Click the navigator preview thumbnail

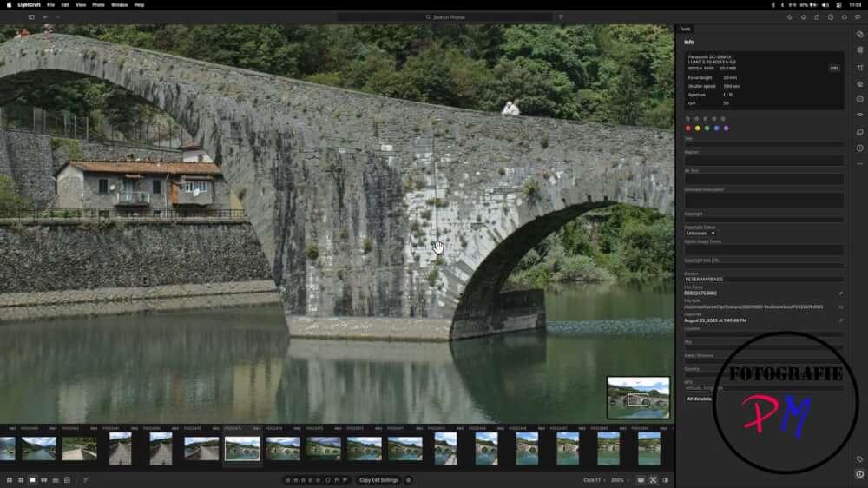point(638,398)
